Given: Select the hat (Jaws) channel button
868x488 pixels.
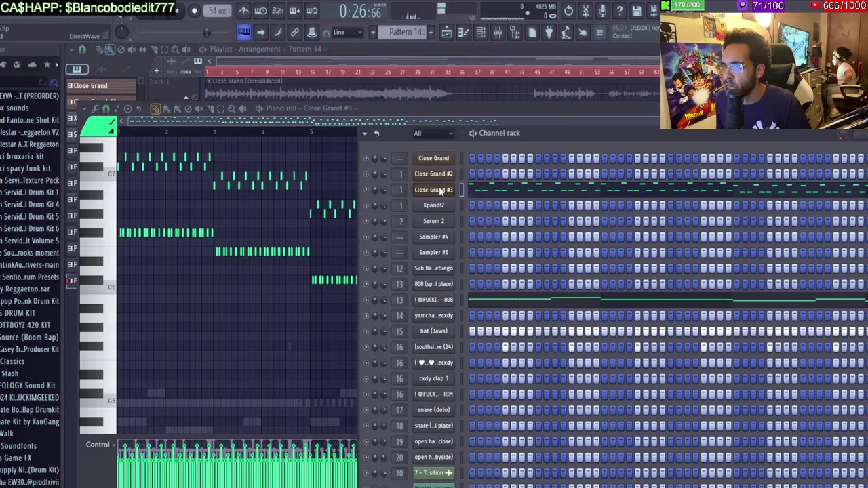Looking at the screenshot, I should [433, 331].
